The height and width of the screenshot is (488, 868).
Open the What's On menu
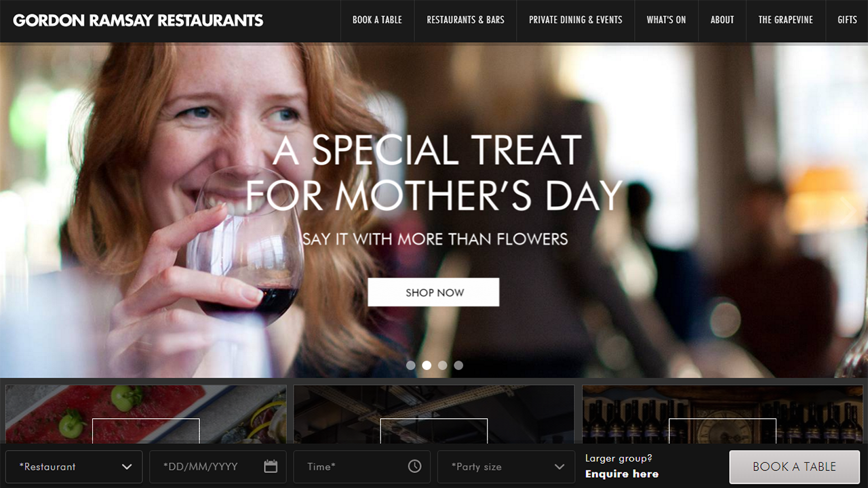(x=666, y=20)
